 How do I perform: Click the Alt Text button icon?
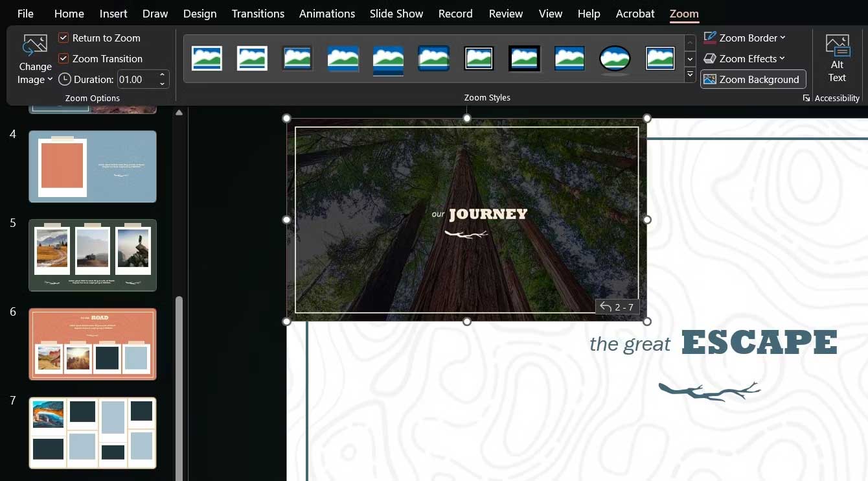(x=837, y=43)
